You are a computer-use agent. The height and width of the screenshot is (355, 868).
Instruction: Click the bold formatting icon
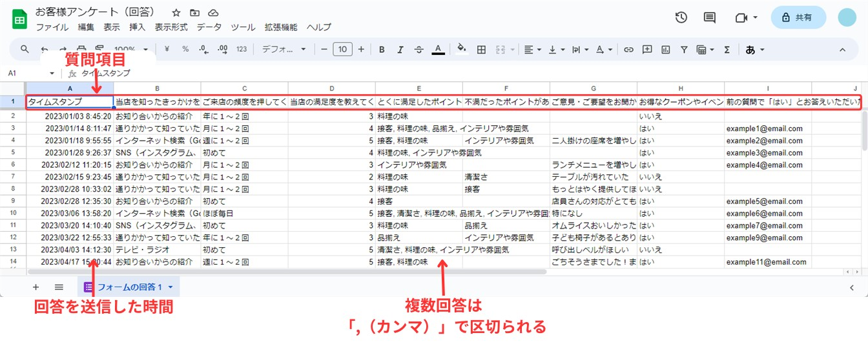[382, 49]
